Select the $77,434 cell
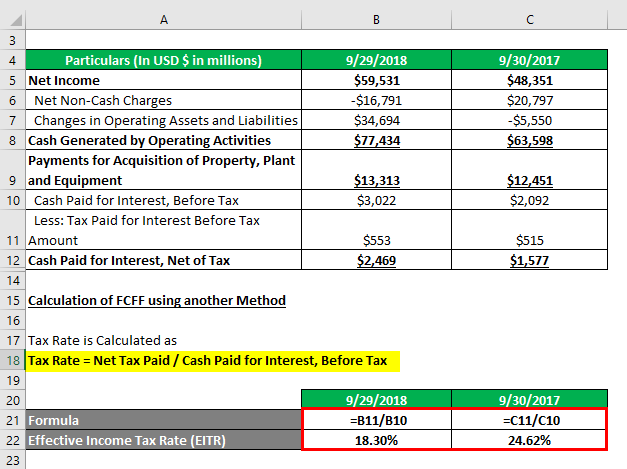627x469 pixels. click(376, 140)
